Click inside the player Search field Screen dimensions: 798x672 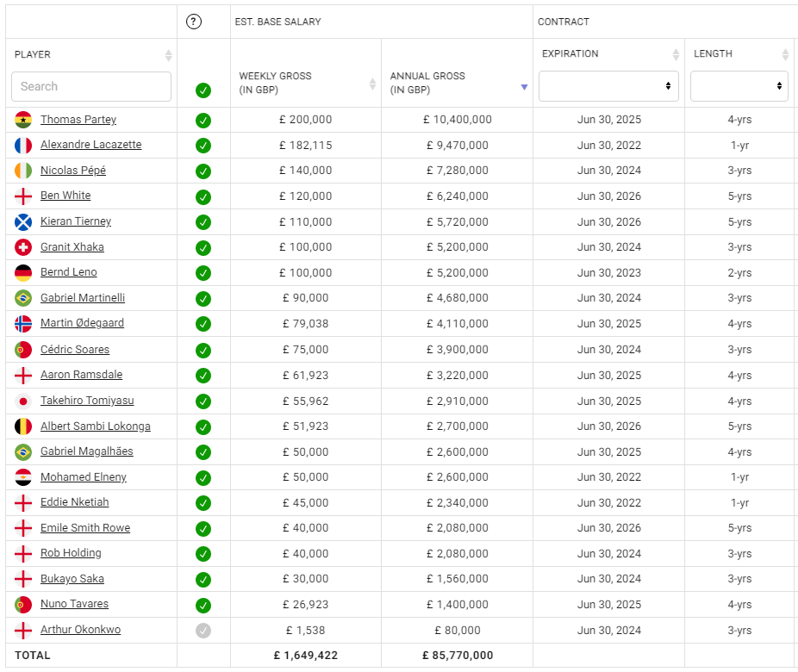(90, 86)
